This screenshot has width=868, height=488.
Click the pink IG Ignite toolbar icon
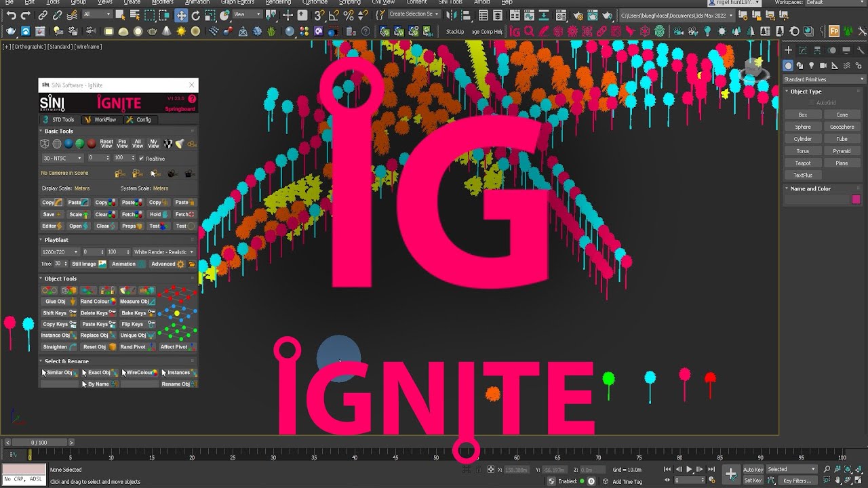(x=515, y=31)
